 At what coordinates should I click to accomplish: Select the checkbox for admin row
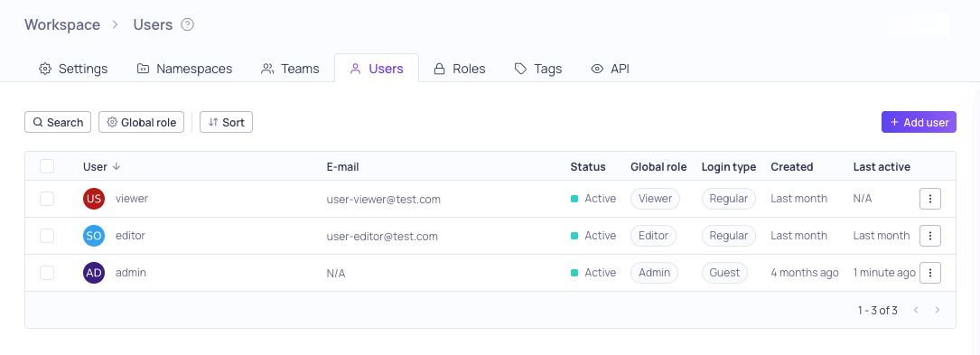coord(47,273)
